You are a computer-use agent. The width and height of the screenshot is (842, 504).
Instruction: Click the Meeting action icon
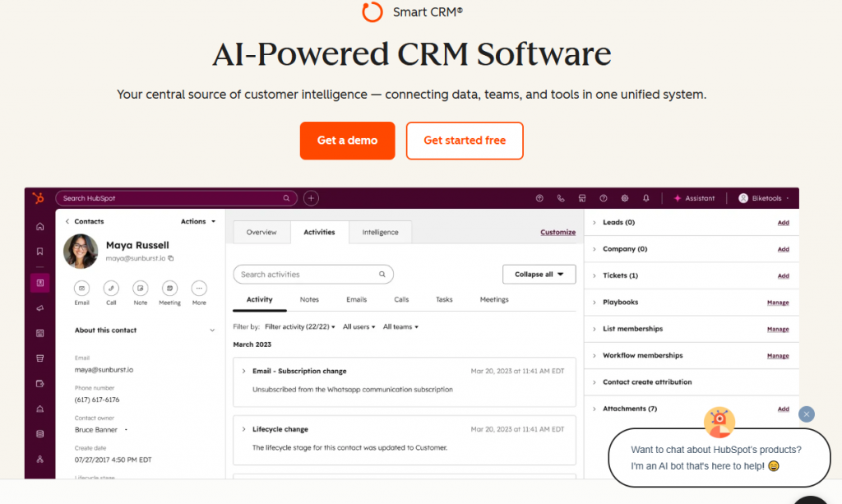[x=169, y=289]
